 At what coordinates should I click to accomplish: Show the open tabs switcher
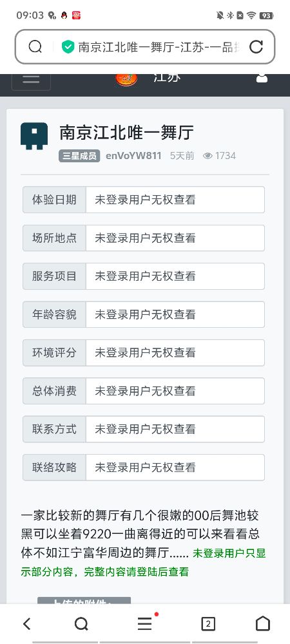pos(208,624)
